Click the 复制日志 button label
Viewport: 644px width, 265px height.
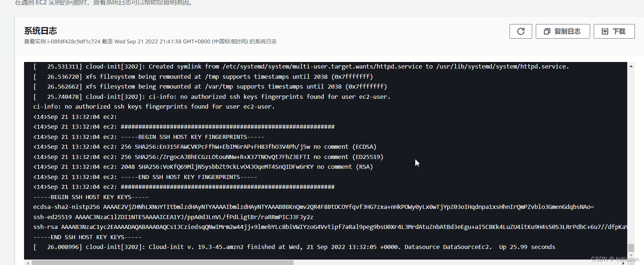567,31
